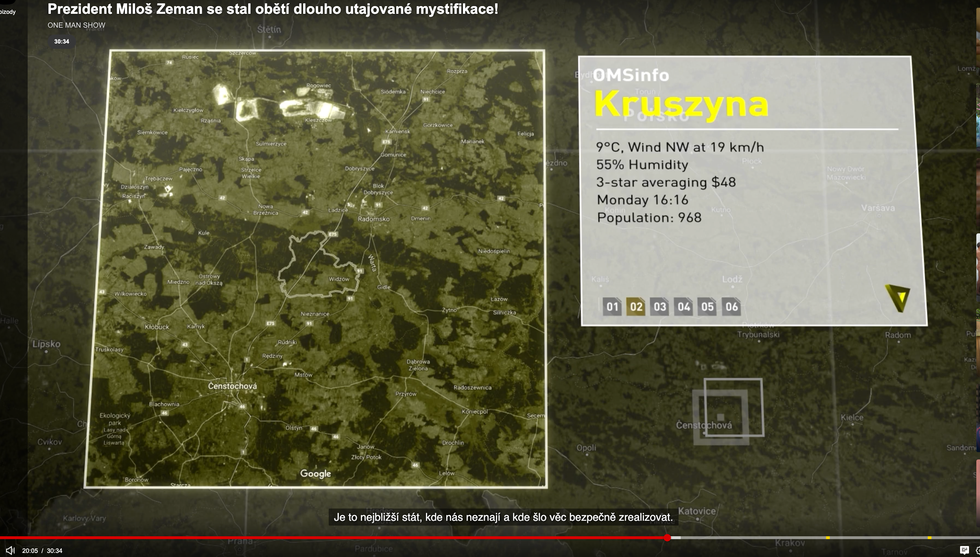Click the 20:05 / 30:34 elapsed time display
Screen dimensions: 980x557
point(42,550)
